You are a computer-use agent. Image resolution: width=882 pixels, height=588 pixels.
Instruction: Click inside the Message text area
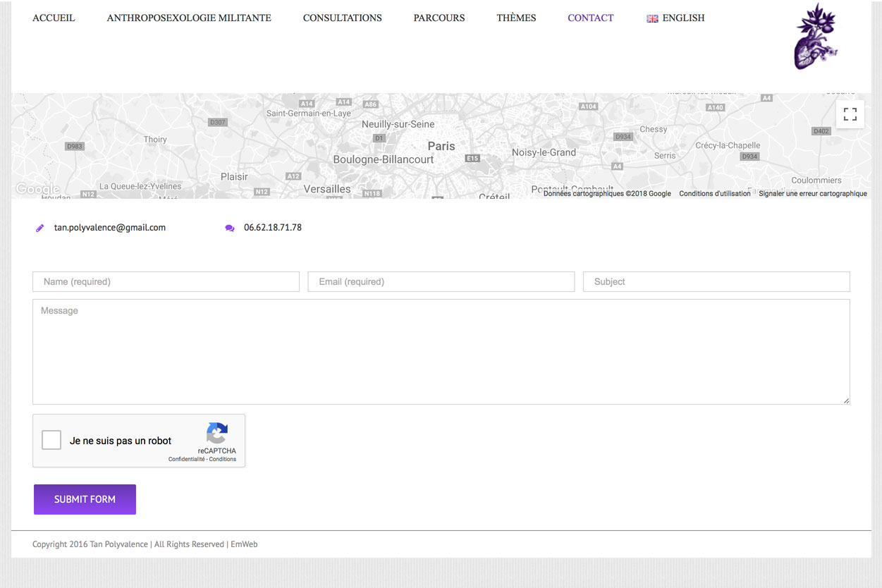coord(441,352)
